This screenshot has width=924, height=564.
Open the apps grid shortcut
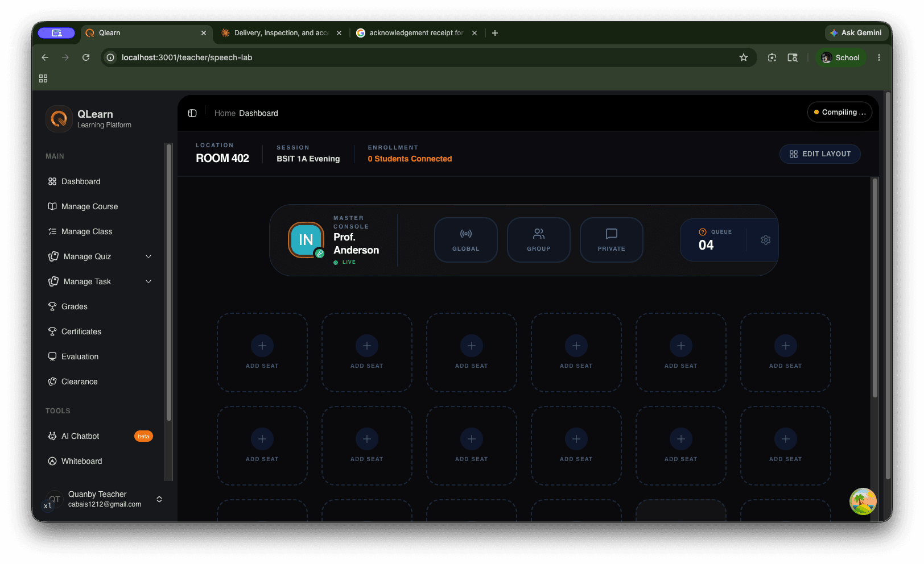43,78
